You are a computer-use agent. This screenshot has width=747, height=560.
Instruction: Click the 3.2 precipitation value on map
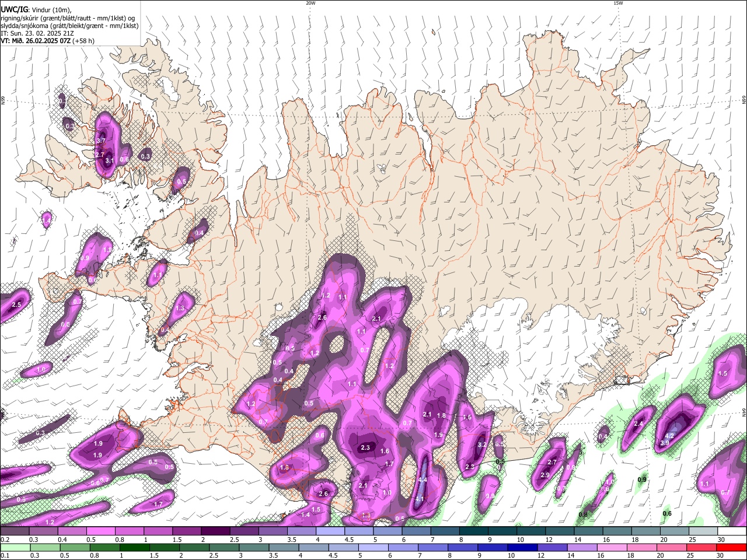tap(481, 444)
